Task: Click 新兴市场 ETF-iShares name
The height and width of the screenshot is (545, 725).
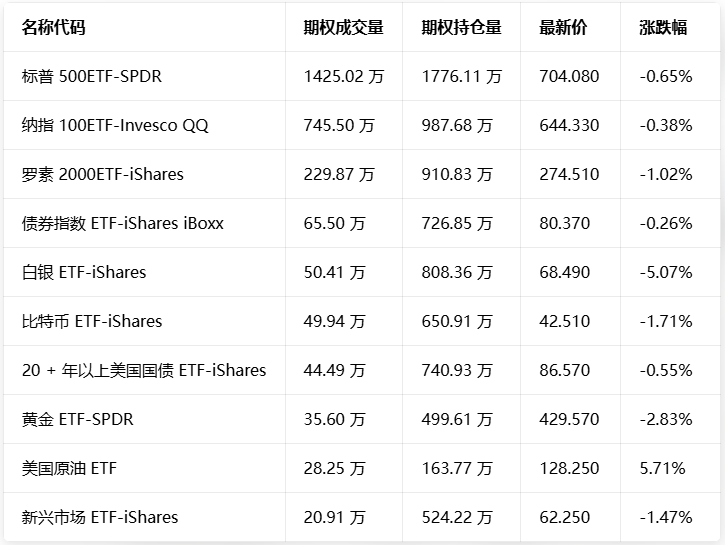Action: coord(100,517)
